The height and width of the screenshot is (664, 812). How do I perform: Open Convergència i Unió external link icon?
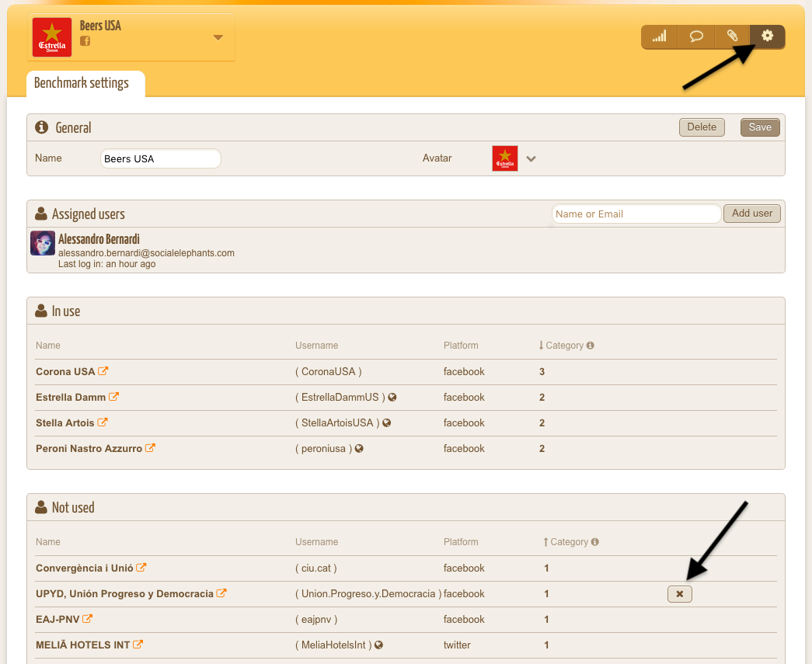pyautogui.click(x=141, y=568)
